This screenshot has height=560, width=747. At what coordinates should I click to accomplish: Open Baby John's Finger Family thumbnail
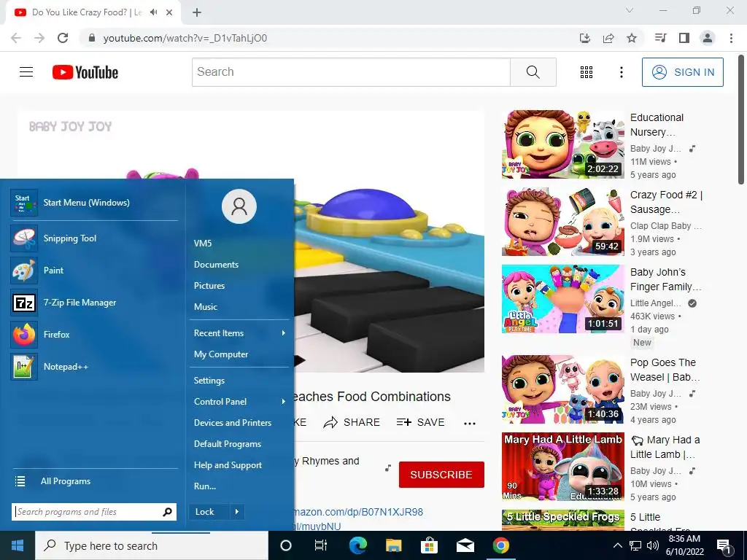pos(563,299)
